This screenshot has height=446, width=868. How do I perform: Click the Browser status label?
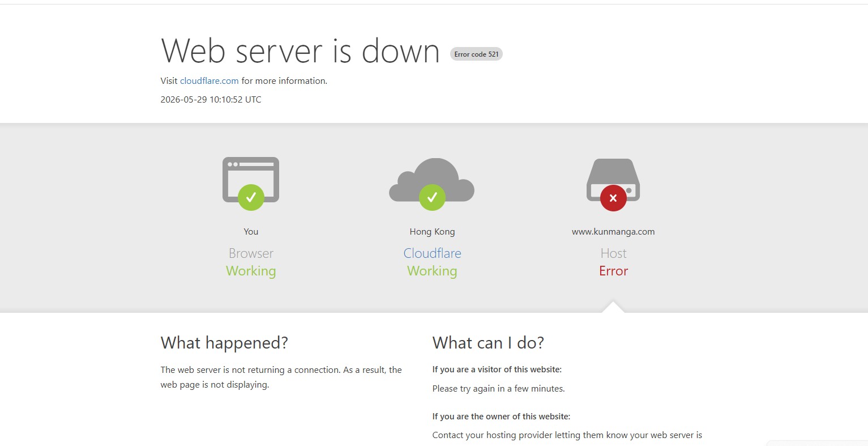coord(251,253)
